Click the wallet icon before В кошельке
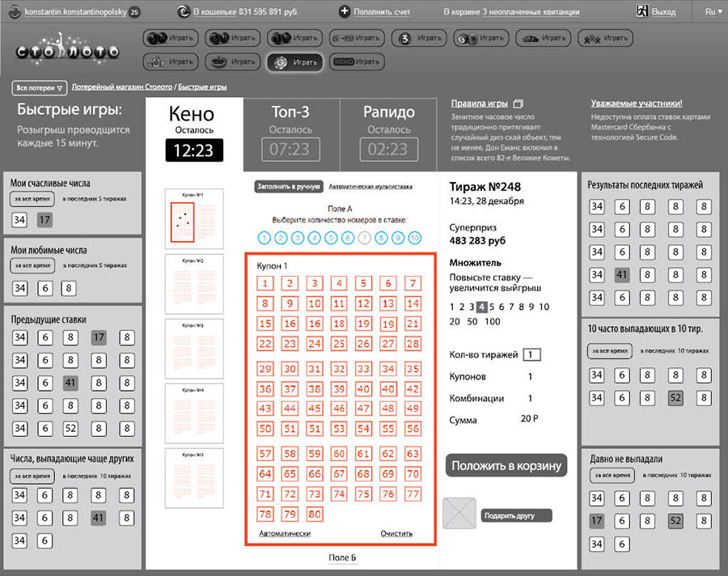The image size is (728, 576). (183, 11)
